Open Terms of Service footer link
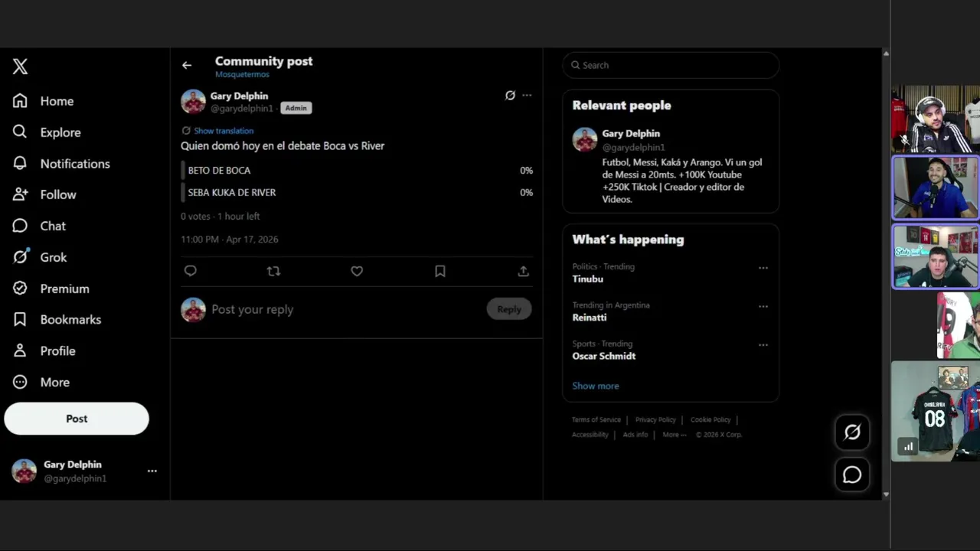Viewport: 980px width, 551px height. (x=596, y=419)
